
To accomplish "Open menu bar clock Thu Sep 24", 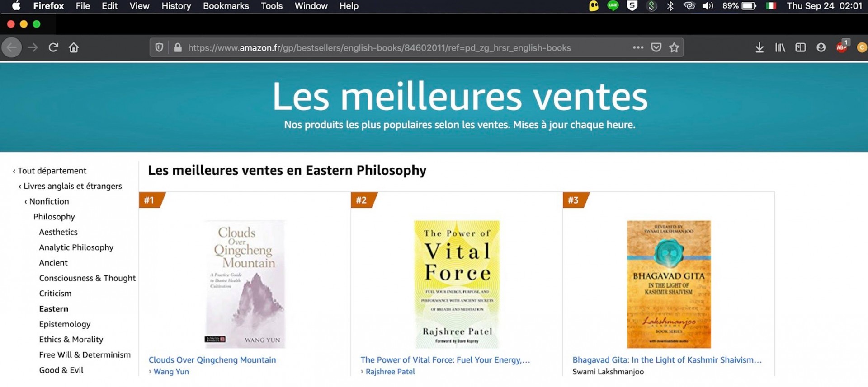I will pyautogui.click(x=825, y=6).
